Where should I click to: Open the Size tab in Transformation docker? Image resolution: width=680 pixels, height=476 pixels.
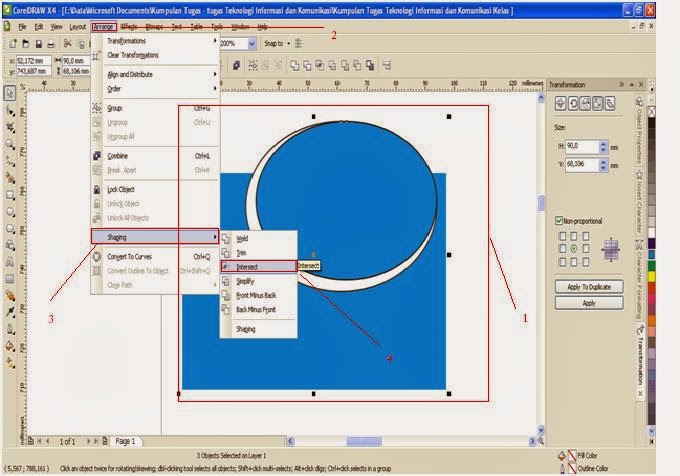598,103
